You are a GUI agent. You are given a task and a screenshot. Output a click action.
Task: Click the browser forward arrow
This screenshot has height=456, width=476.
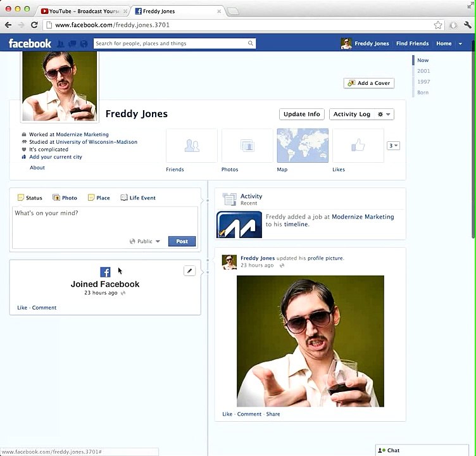(22, 25)
